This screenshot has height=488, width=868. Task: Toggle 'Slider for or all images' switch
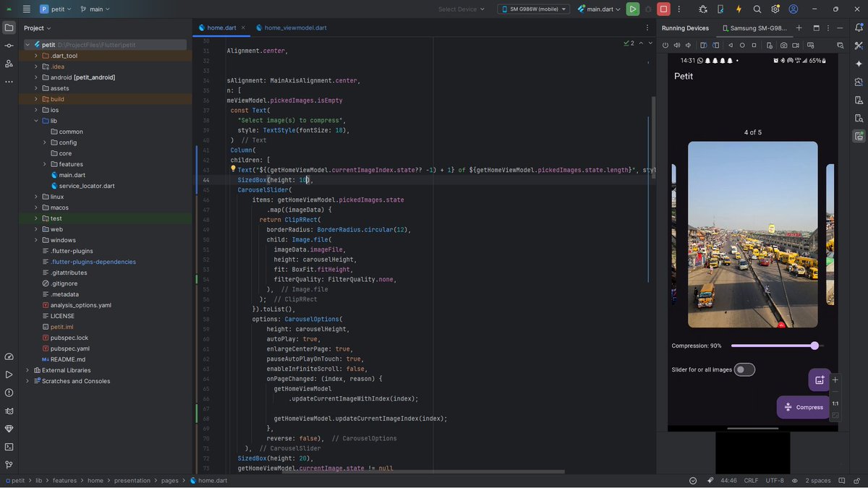click(744, 369)
